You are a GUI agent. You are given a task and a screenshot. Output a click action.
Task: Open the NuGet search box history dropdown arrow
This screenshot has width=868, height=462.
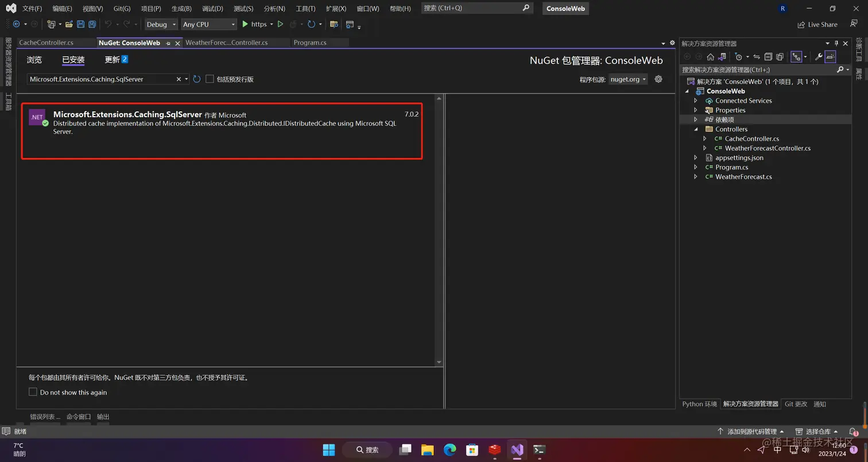[x=187, y=79]
